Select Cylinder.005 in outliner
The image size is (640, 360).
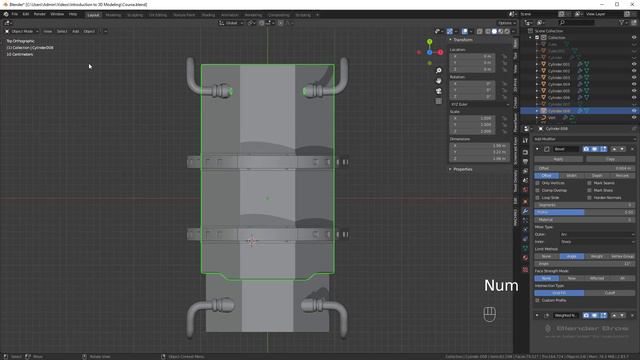559,91
